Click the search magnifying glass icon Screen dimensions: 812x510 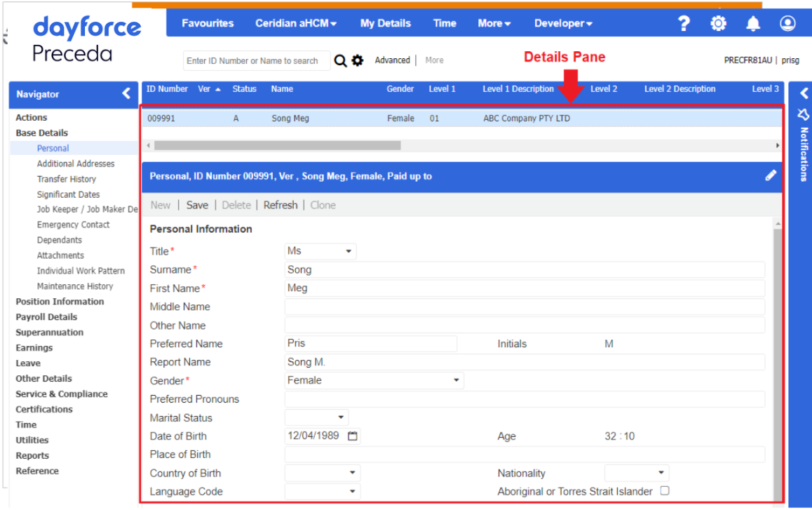pos(340,61)
